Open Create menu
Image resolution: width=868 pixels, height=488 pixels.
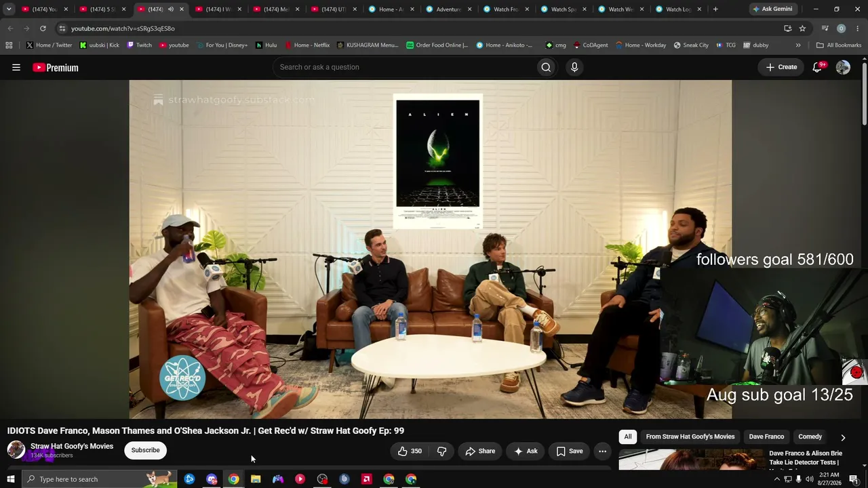[781, 67]
